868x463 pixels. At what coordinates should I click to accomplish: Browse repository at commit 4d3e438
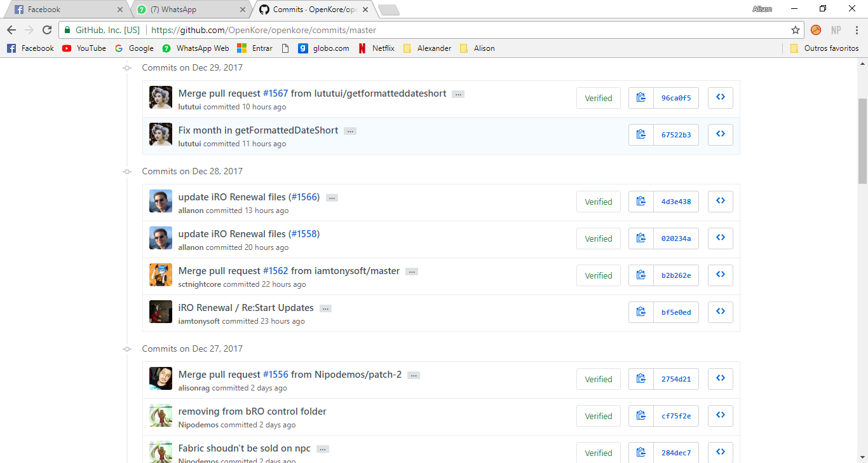point(721,202)
